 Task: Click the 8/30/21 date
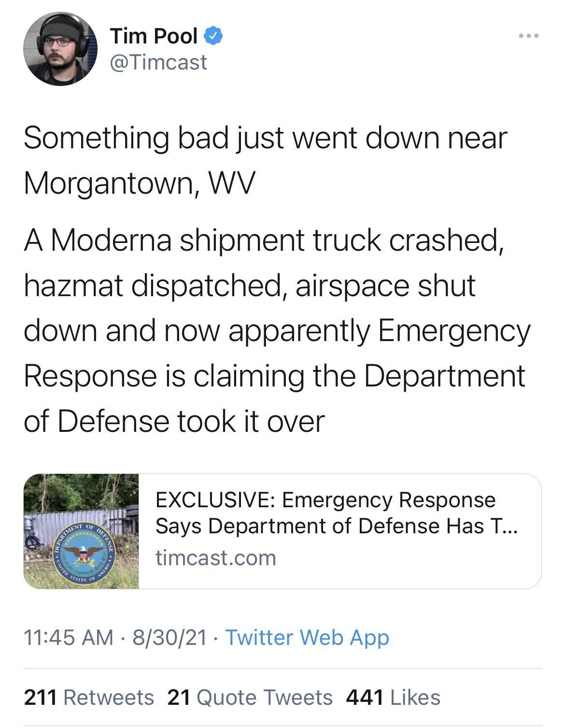pos(169,637)
